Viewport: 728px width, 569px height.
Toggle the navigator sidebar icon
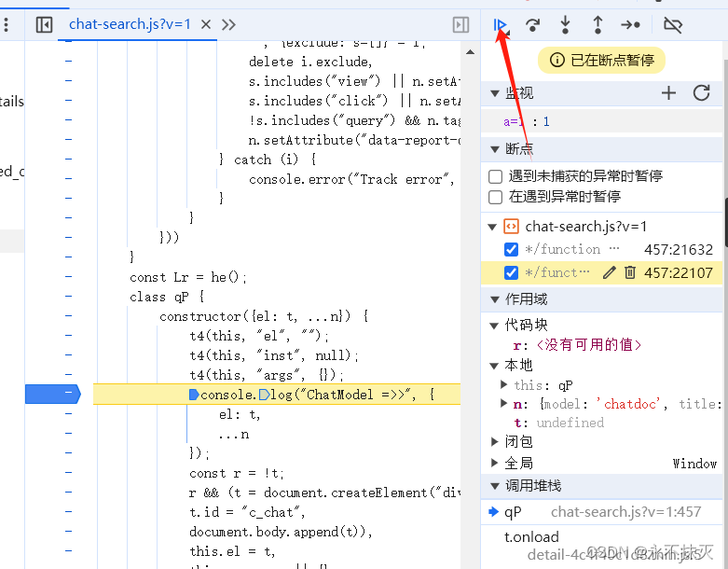coord(44,24)
